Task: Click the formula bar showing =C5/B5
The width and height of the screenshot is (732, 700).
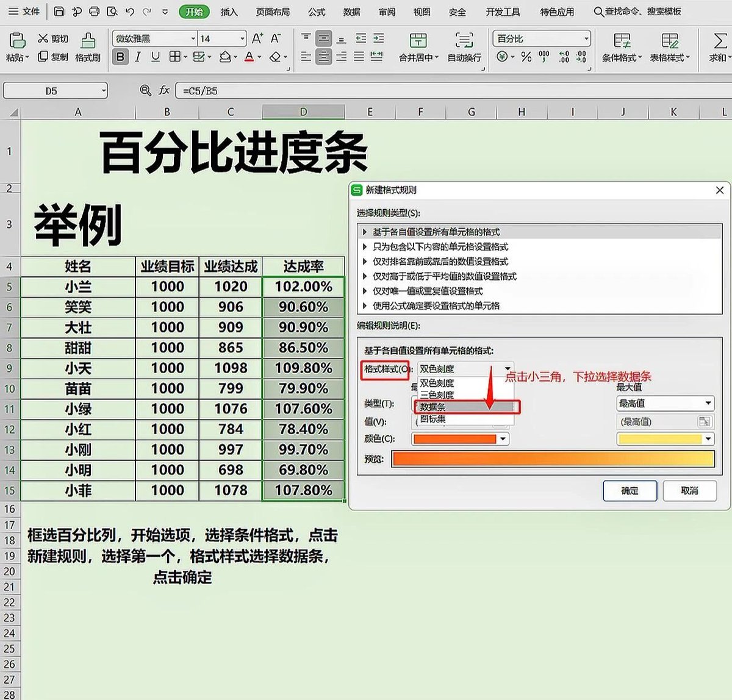Action: (x=453, y=91)
